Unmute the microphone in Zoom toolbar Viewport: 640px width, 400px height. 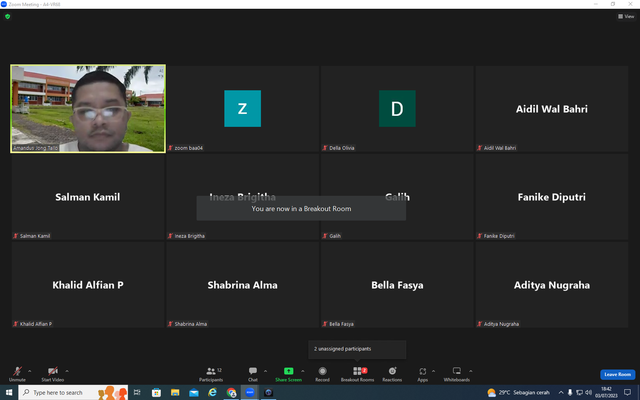(17, 374)
